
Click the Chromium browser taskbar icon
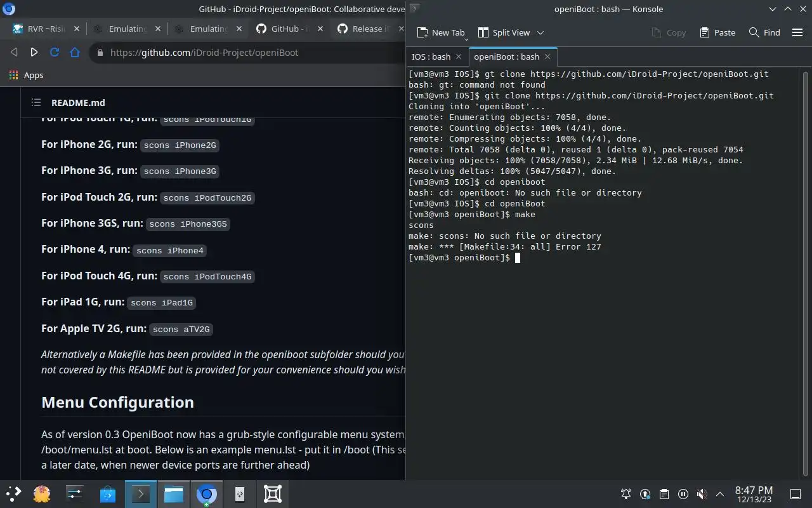tap(206, 493)
